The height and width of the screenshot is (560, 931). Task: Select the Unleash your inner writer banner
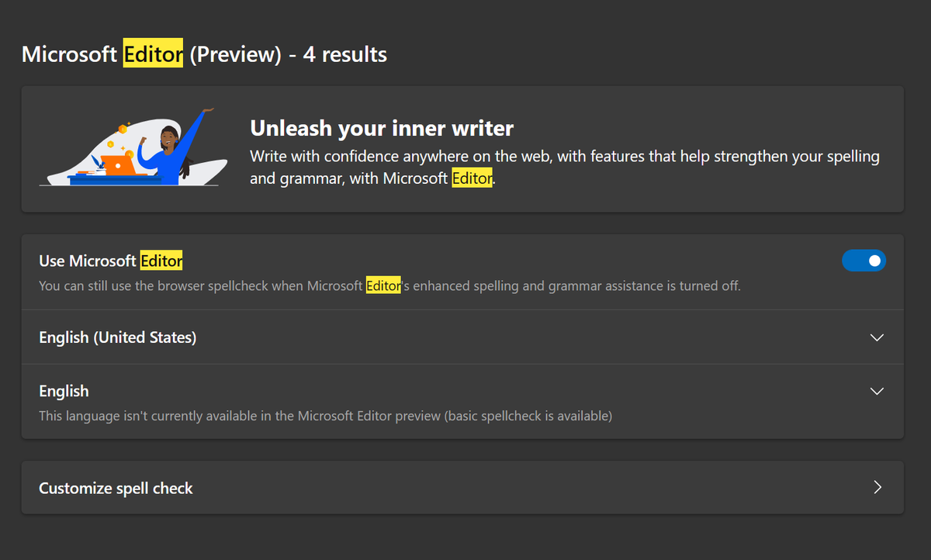(x=465, y=149)
